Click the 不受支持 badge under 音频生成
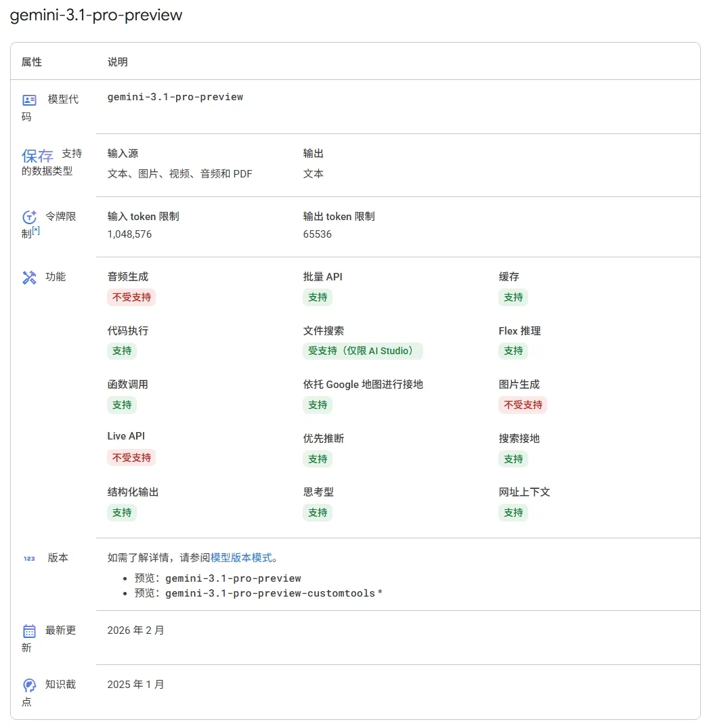711x728 pixels. (131, 297)
